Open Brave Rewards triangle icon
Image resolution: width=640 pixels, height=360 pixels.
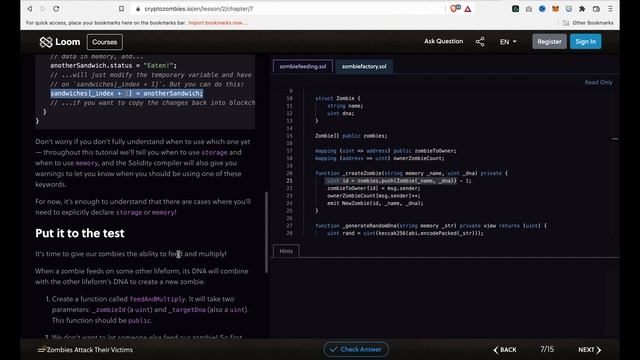click(x=468, y=9)
